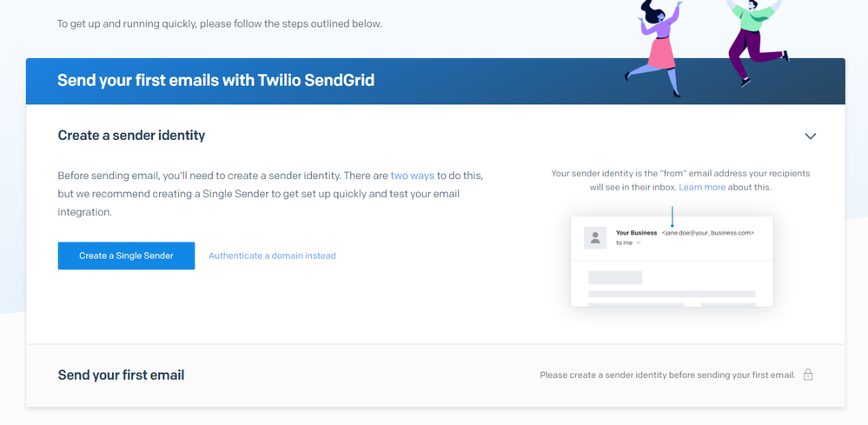This screenshot has width=868, height=425.
Task: Click the man in green shirt illustration
Action: pos(752,39)
